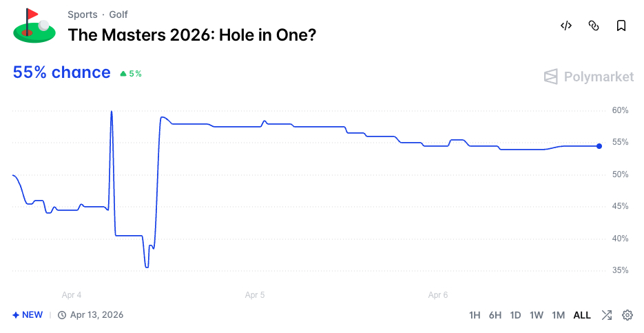
Task: Click the shuffle arrows icon
Action: (x=606, y=315)
